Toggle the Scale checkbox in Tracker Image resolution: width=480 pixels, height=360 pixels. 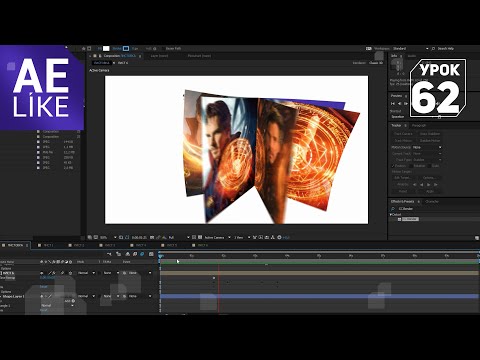pyautogui.click(x=430, y=166)
